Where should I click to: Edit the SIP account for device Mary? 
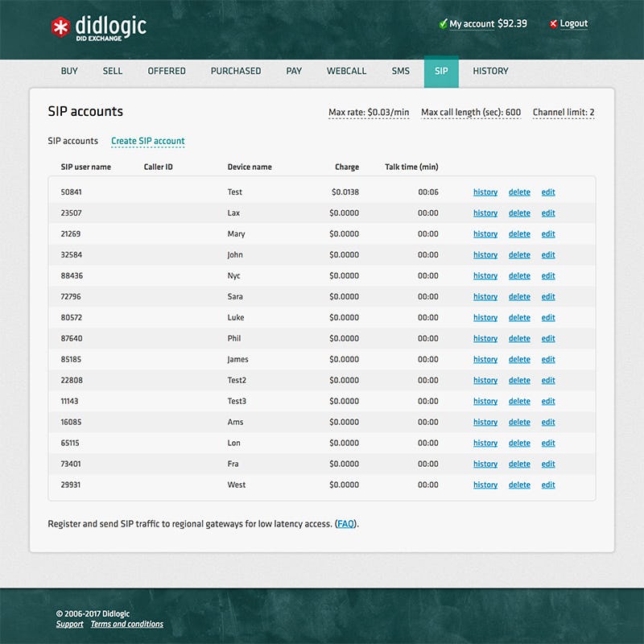click(548, 233)
